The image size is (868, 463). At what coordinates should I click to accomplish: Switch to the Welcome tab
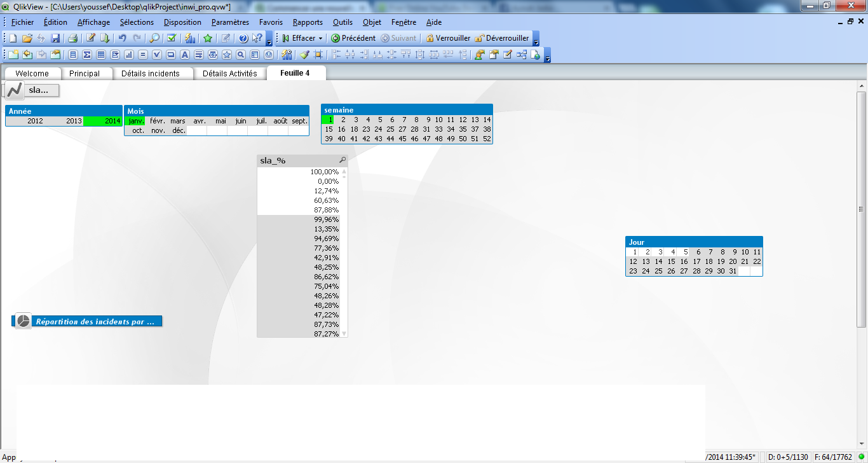tap(32, 73)
